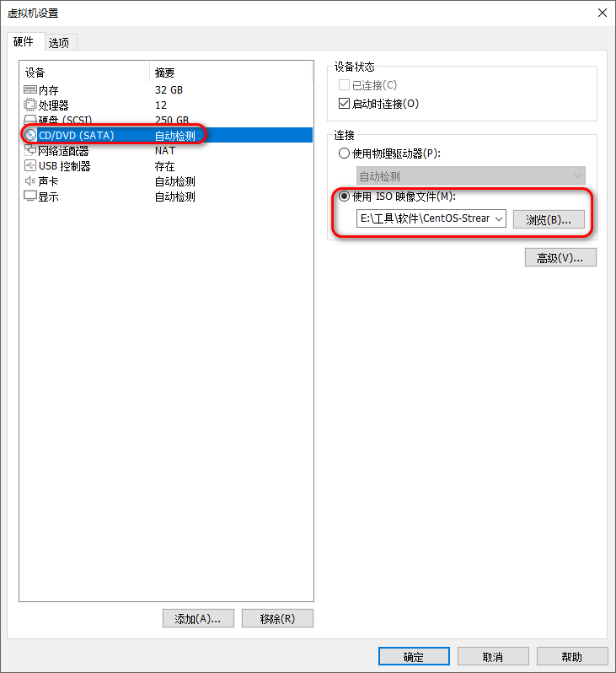This screenshot has height=673, width=616.
Task: Select the 显示 display monitor icon
Action: click(30, 197)
